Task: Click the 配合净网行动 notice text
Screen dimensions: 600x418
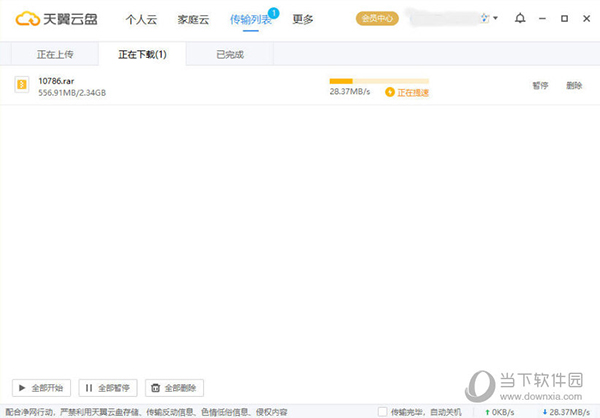Action: [146, 412]
